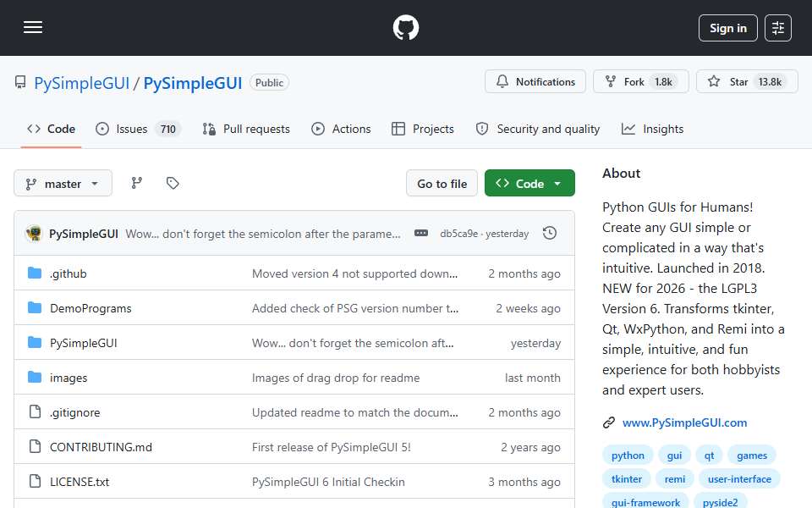Open the Insights tab
This screenshot has width=812, height=508.
(652, 129)
